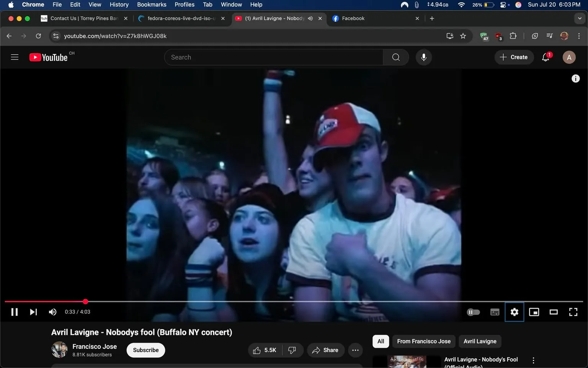Open the Bookmarks menu
The image size is (588, 368).
[152, 5]
